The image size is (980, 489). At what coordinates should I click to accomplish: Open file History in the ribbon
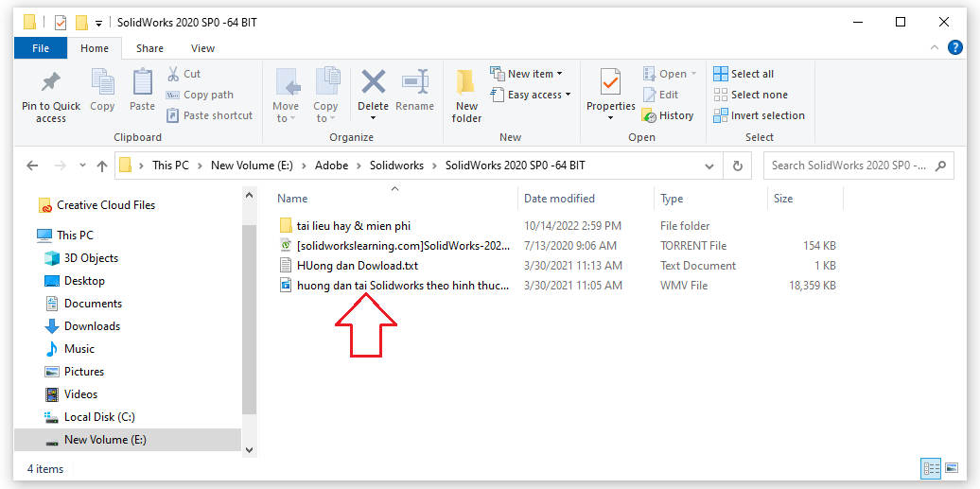pyautogui.click(x=668, y=115)
